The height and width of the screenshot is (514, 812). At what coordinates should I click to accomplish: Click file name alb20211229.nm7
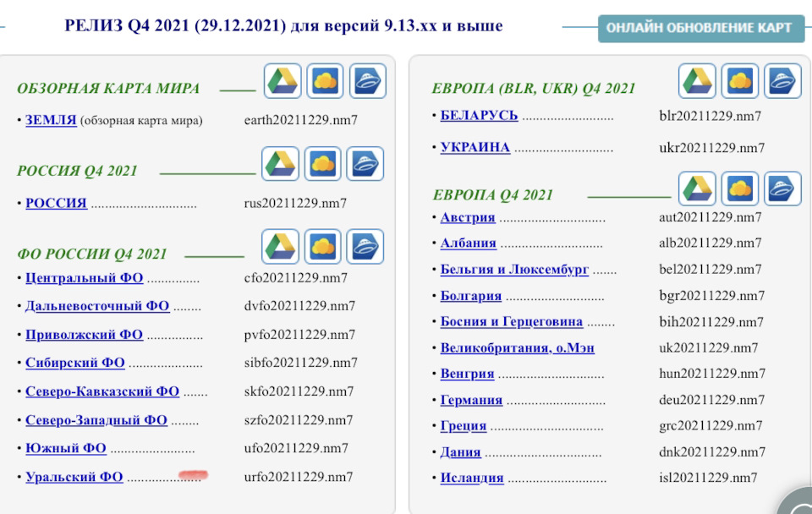(x=710, y=243)
